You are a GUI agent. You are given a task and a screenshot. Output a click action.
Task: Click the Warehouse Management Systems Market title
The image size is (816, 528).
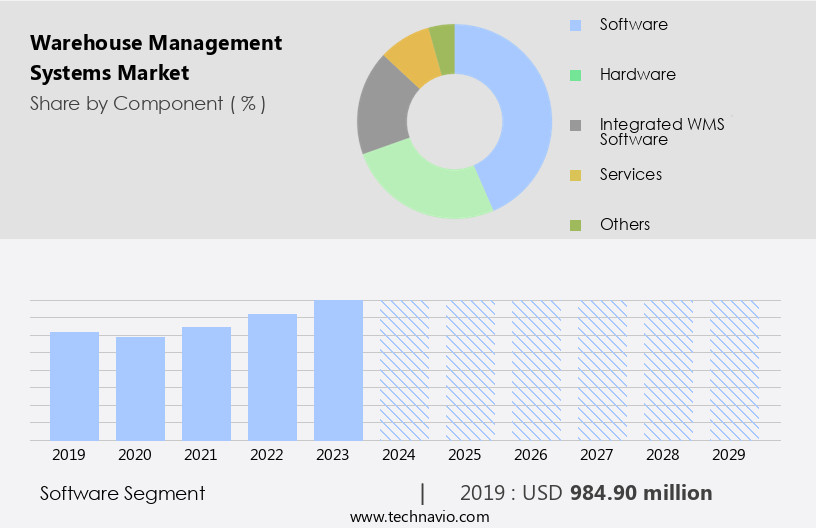point(156,58)
